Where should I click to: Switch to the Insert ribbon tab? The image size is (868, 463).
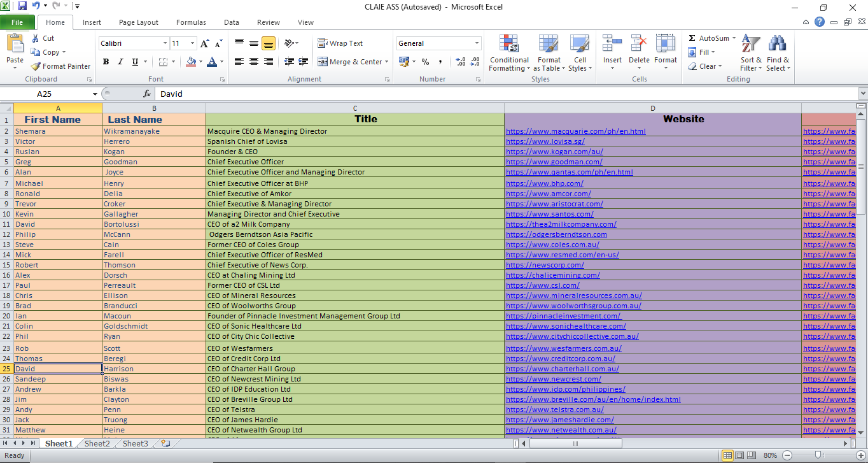tap(92, 22)
